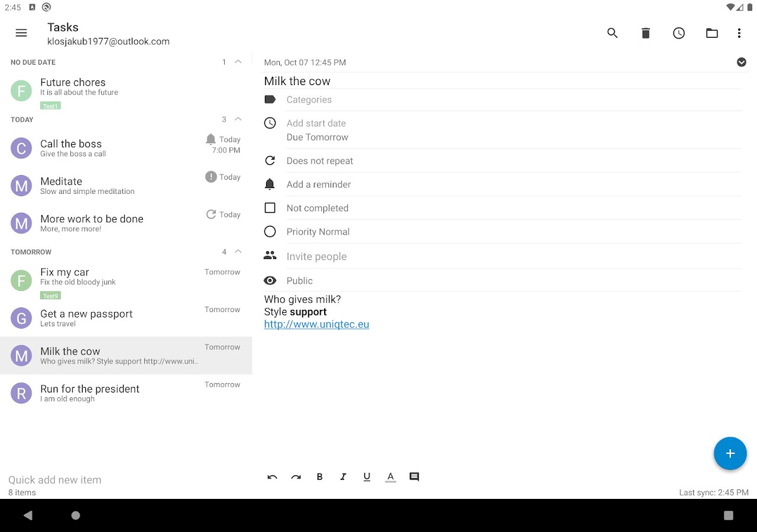Click the account email klosjakub1977@outlook.com
The height and width of the screenshot is (532, 757).
[x=108, y=41]
